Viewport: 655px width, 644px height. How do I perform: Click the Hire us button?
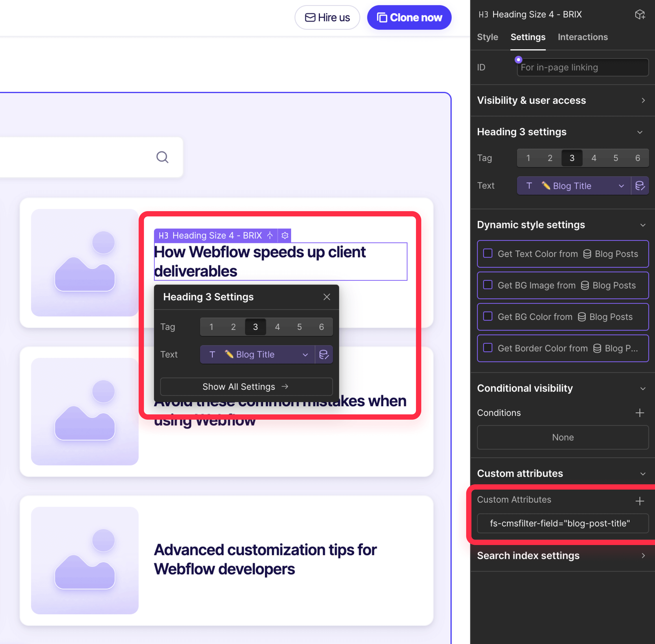327,18
